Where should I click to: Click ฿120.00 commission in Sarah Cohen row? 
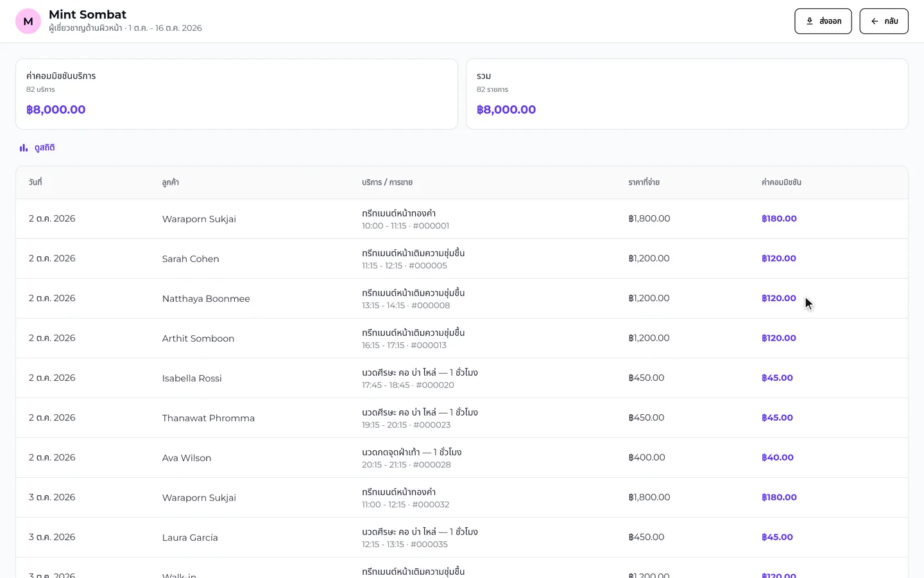click(x=779, y=258)
